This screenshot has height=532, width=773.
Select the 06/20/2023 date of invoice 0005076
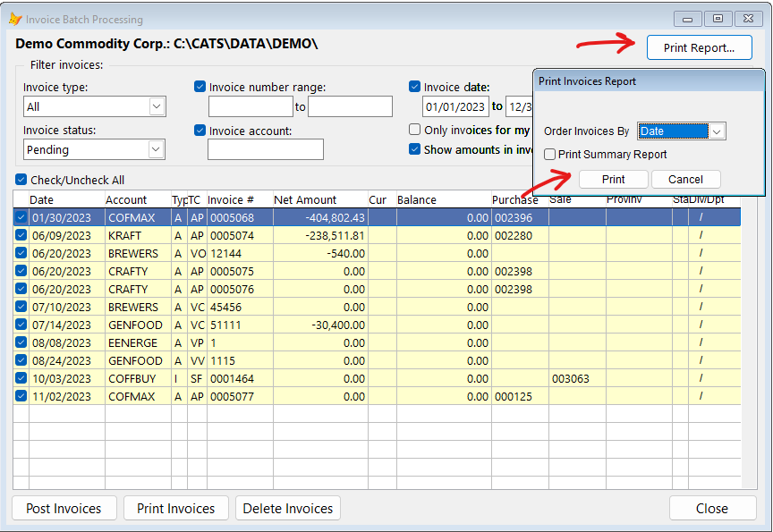(x=66, y=289)
